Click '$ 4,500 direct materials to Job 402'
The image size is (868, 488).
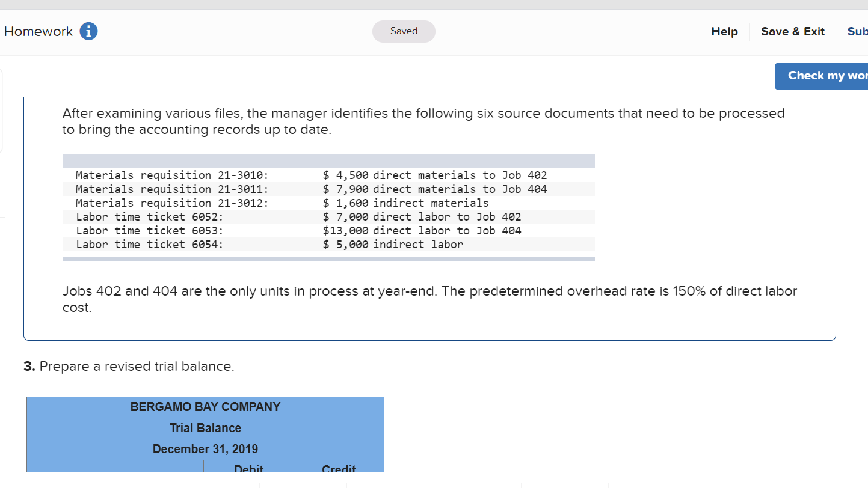click(435, 175)
